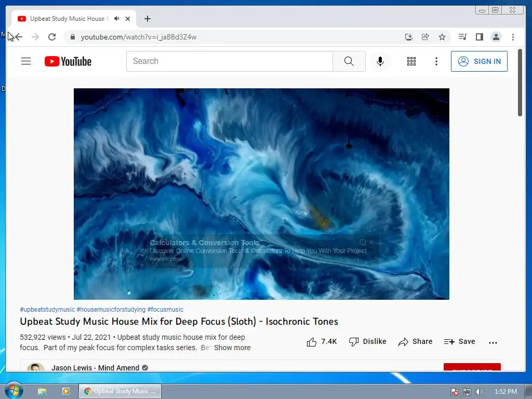This screenshot has height=399, width=532.
Task: Search with your voice microphone
Action: (380, 61)
